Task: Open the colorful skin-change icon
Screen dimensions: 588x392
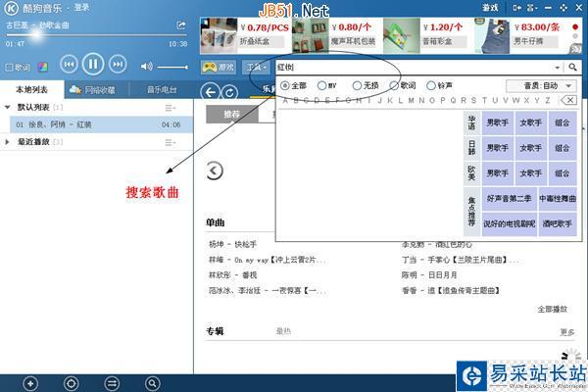Action: pyautogui.click(x=43, y=68)
